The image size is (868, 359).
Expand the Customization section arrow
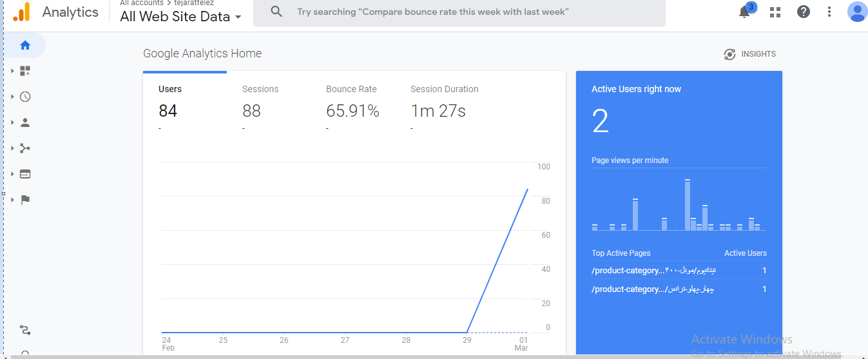pyautogui.click(x=12, y=71)
